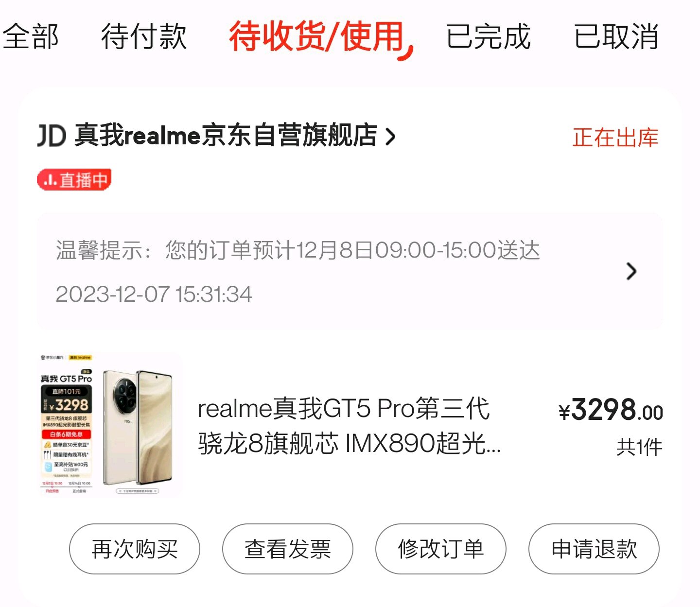Tap the 2023-12-07 15:31:34 timestamp row

154,294
